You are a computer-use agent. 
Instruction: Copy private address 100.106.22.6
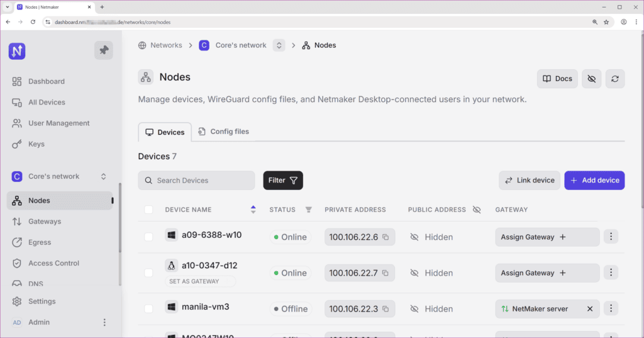point(386,237)
